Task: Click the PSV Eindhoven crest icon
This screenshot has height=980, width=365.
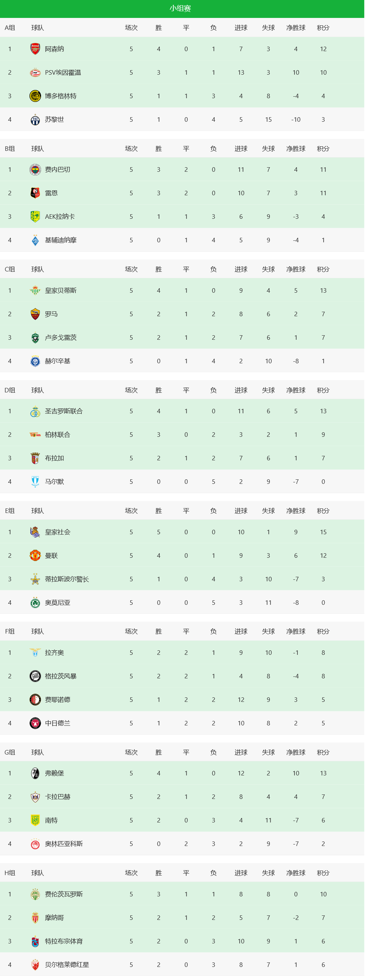Action: click(x=35, y=73)
